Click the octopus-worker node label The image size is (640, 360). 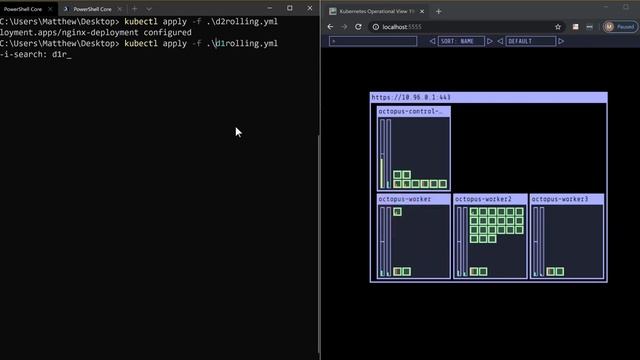tap(413, 199)
